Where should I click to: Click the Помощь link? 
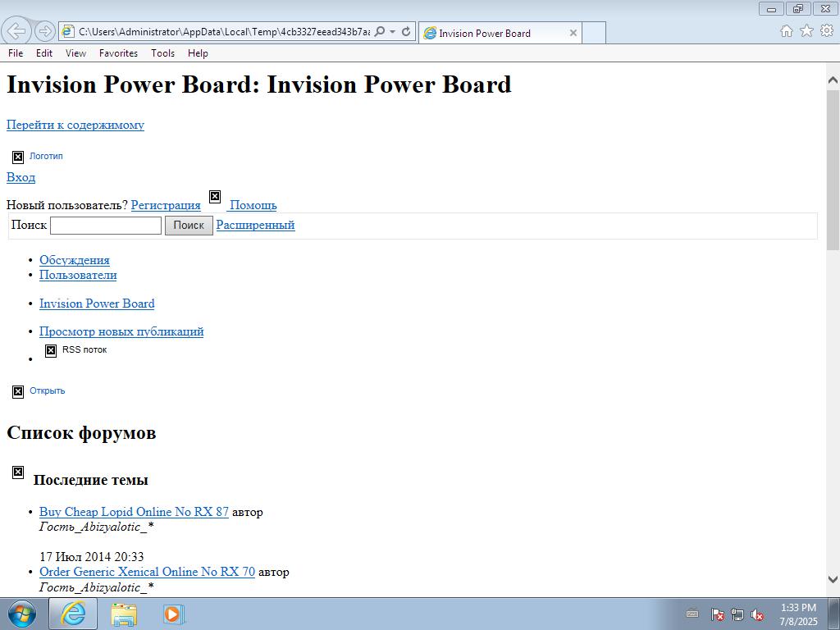pyautogui.click(x=253, y=205)
